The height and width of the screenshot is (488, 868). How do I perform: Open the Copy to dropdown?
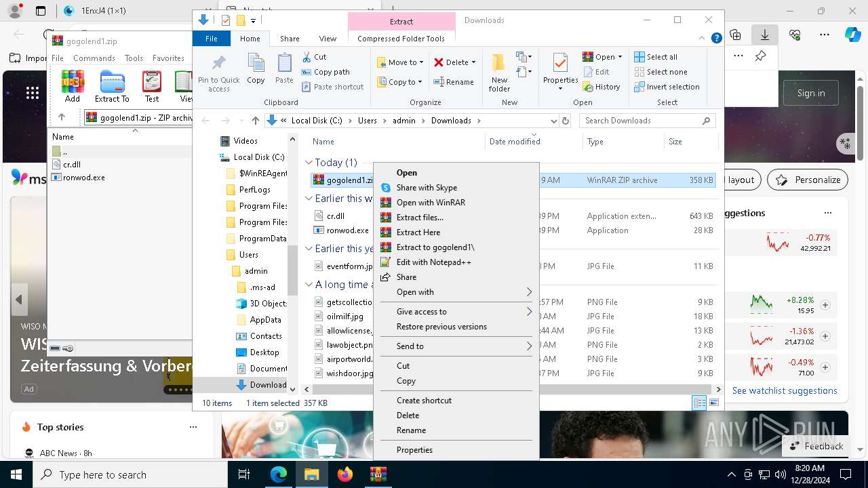point(400,82)
